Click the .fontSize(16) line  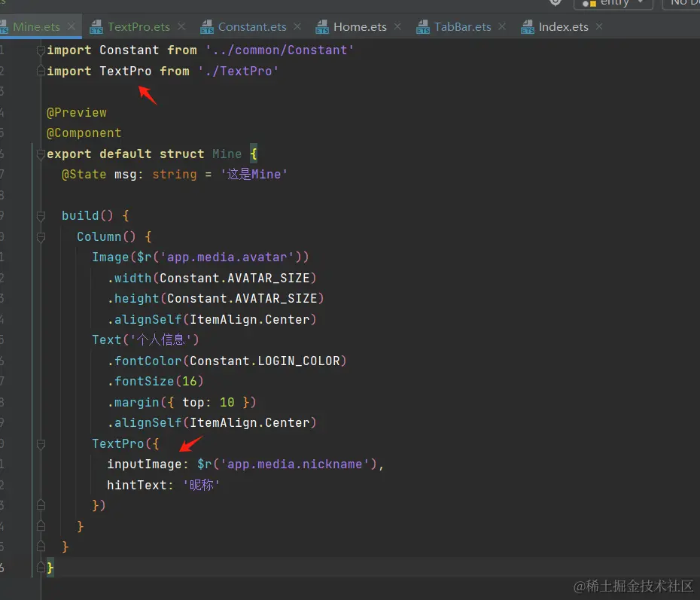click(155, 381)
